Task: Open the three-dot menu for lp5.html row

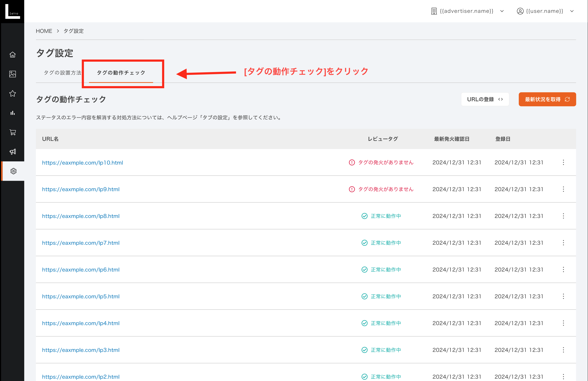Action: coord(563,296)
